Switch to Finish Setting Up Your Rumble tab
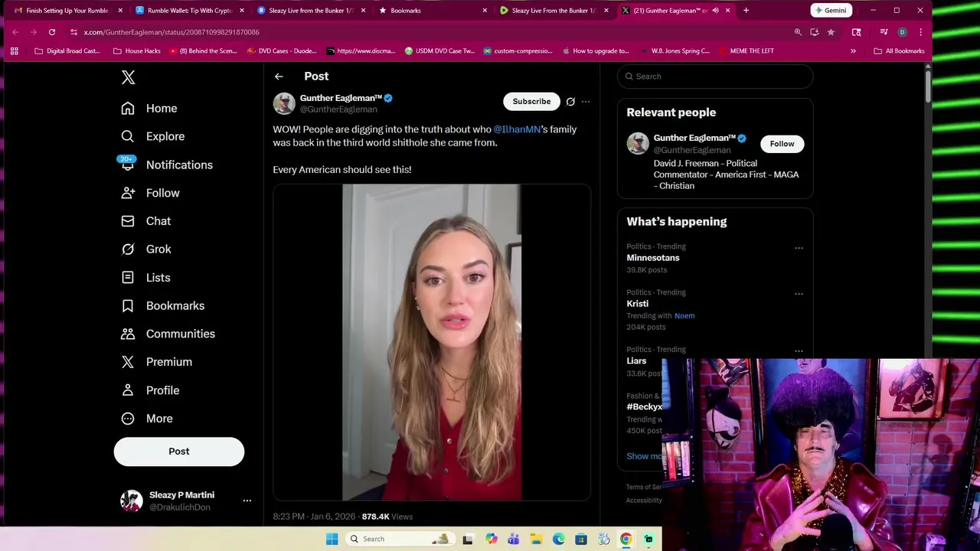 pos(67,11)
